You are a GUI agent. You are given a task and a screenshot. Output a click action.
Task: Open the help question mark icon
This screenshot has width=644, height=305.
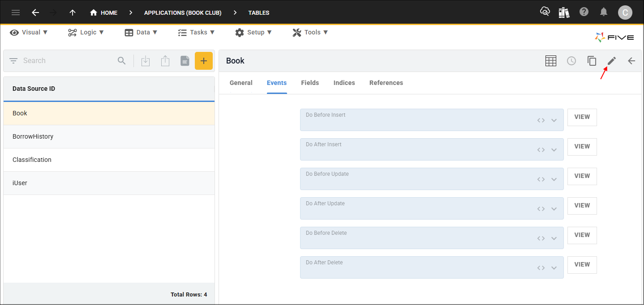584,12
